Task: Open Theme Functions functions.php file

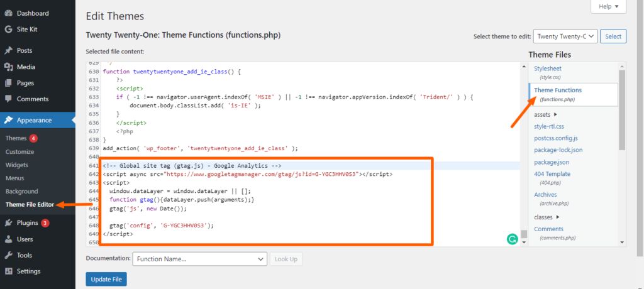Action: coord(558,90)
